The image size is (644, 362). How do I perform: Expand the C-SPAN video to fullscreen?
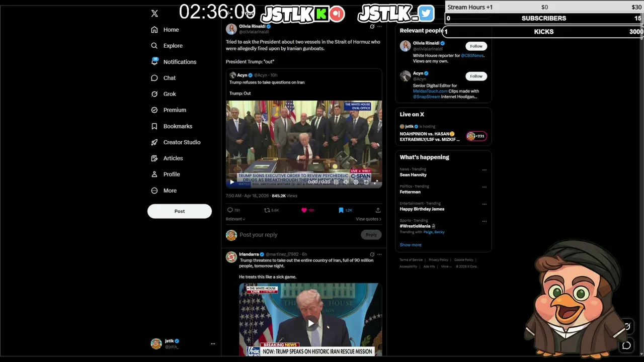[x=375, y=182]
